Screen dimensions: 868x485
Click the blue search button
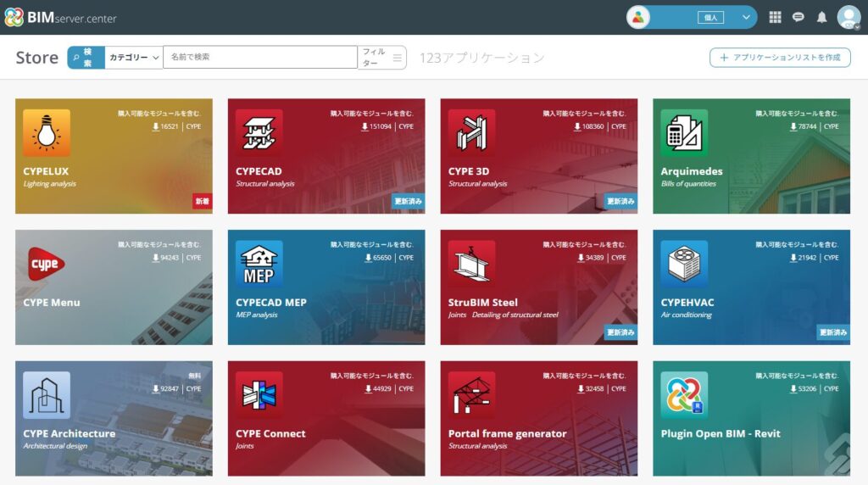(86, 57)
